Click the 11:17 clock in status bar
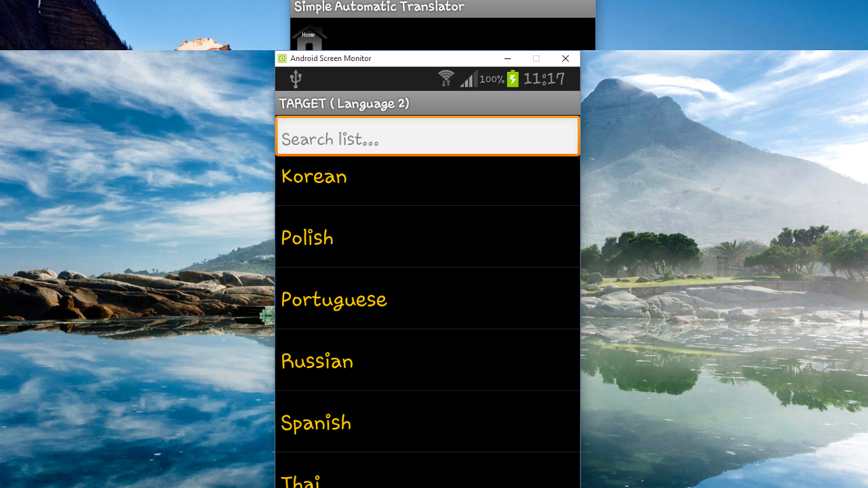Viewport: 868px width, 488px height. click(544, 79)
